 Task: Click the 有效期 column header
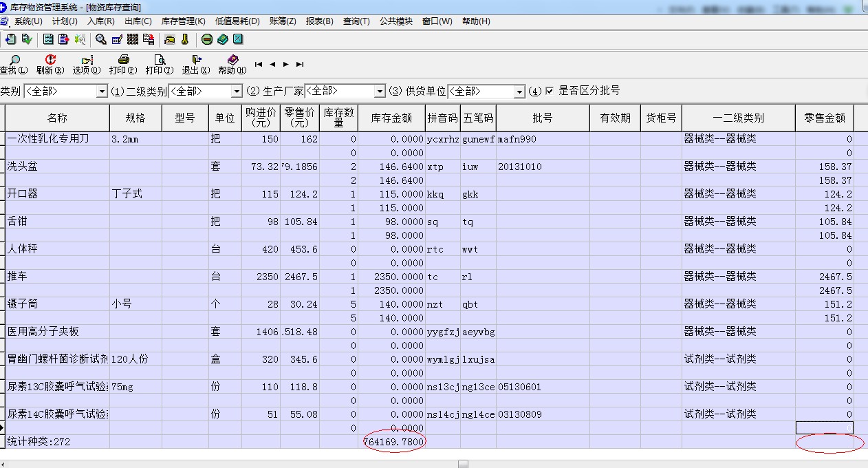615,118
